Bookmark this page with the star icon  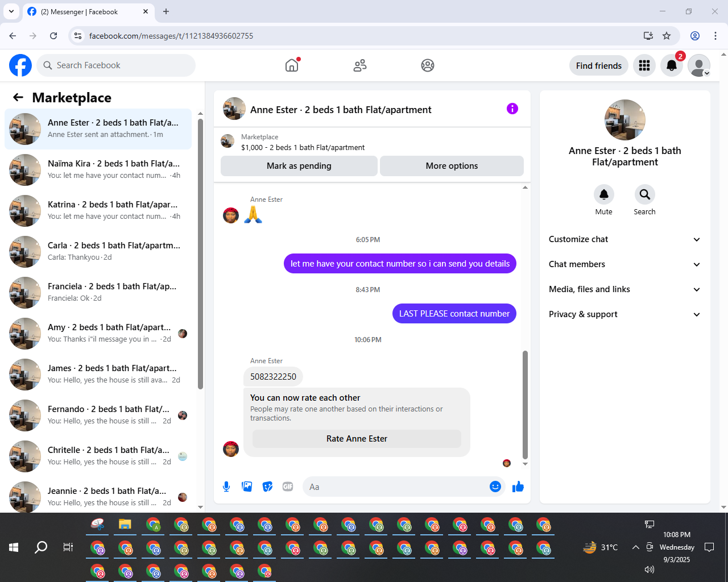[667, 36]
